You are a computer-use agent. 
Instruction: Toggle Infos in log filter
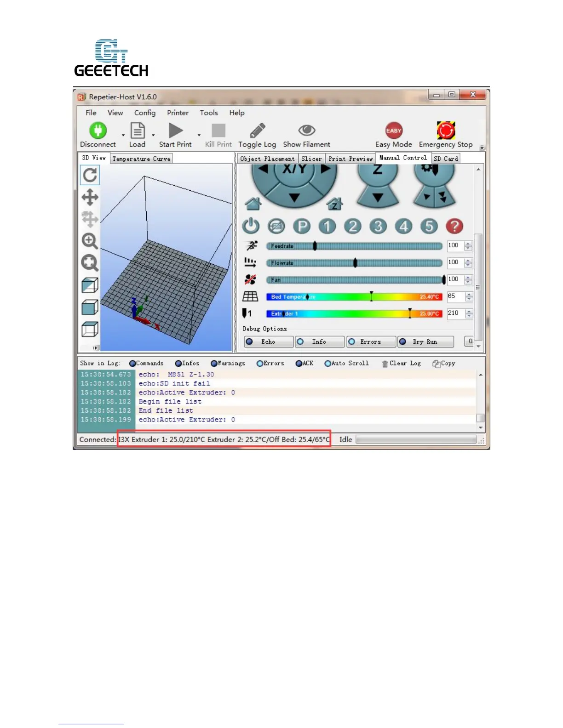point(187,364)
